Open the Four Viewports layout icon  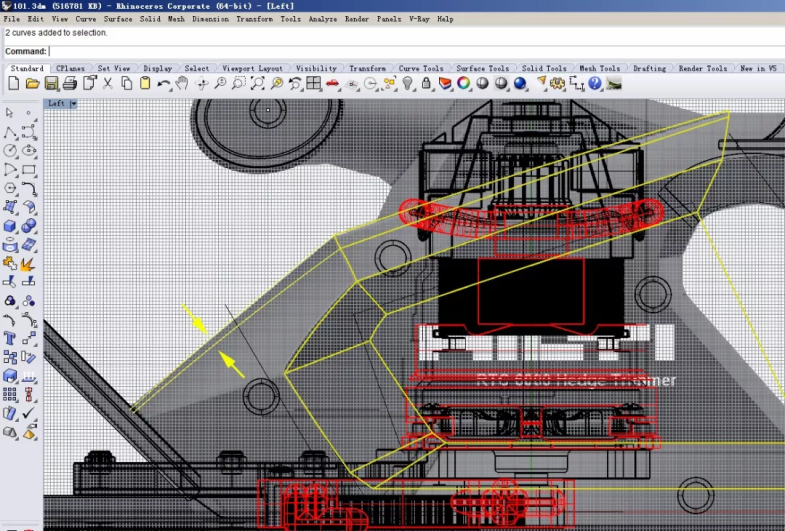point(314,83)
